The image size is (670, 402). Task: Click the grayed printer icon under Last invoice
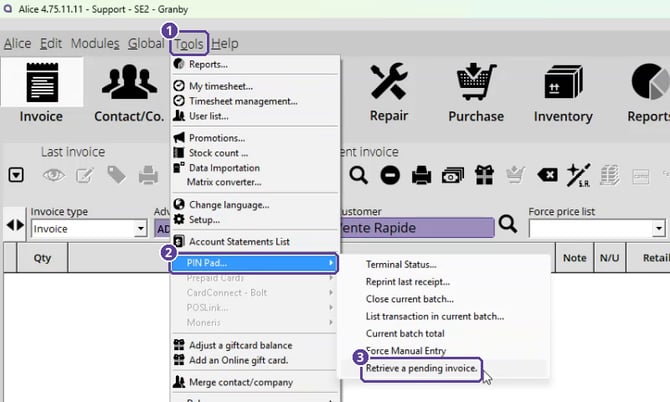(x=148, y=175)
